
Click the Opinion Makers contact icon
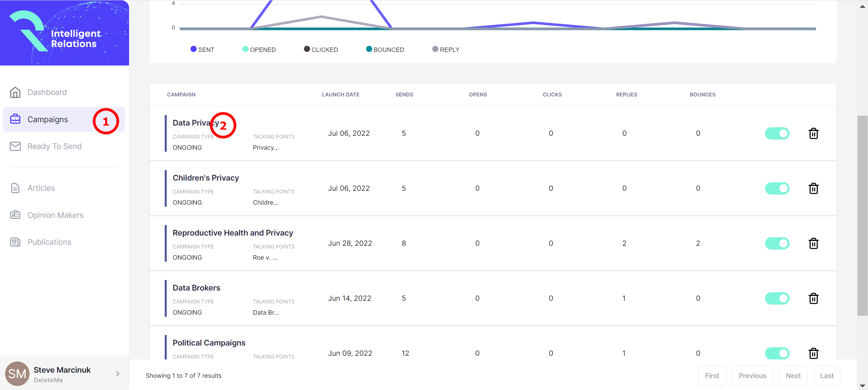point(15,215)
